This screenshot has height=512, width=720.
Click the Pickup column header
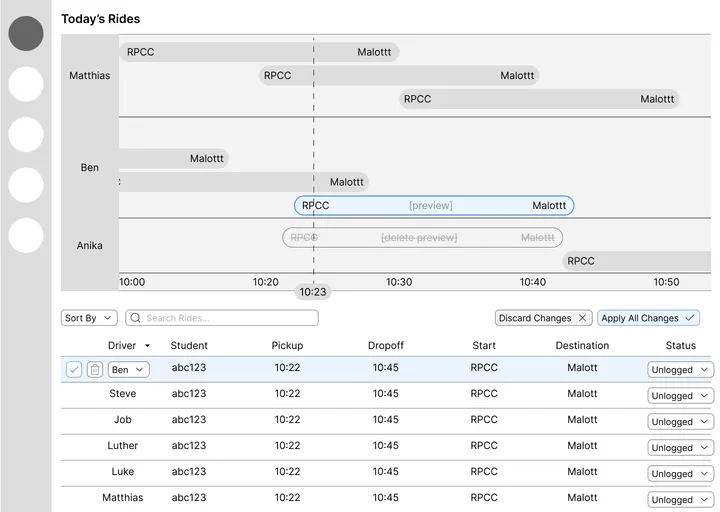pos(287,345)
